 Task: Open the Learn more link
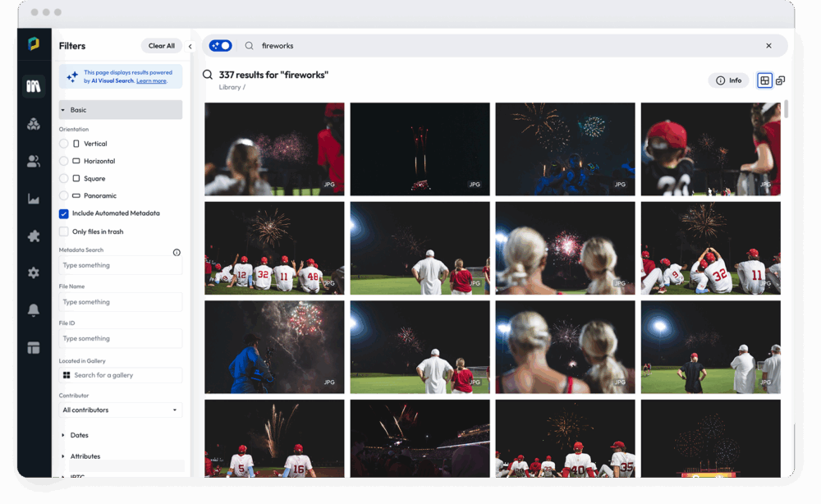tap(151, 81)
